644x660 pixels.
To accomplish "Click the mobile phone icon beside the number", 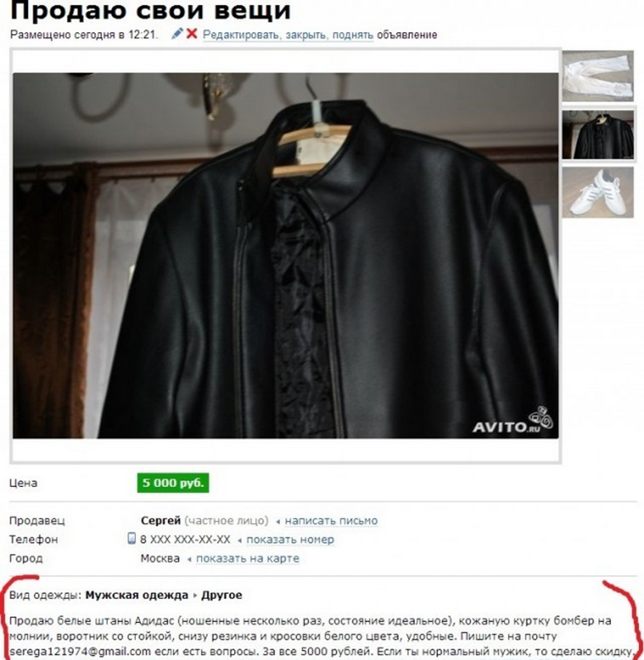I will coord(131,539).
